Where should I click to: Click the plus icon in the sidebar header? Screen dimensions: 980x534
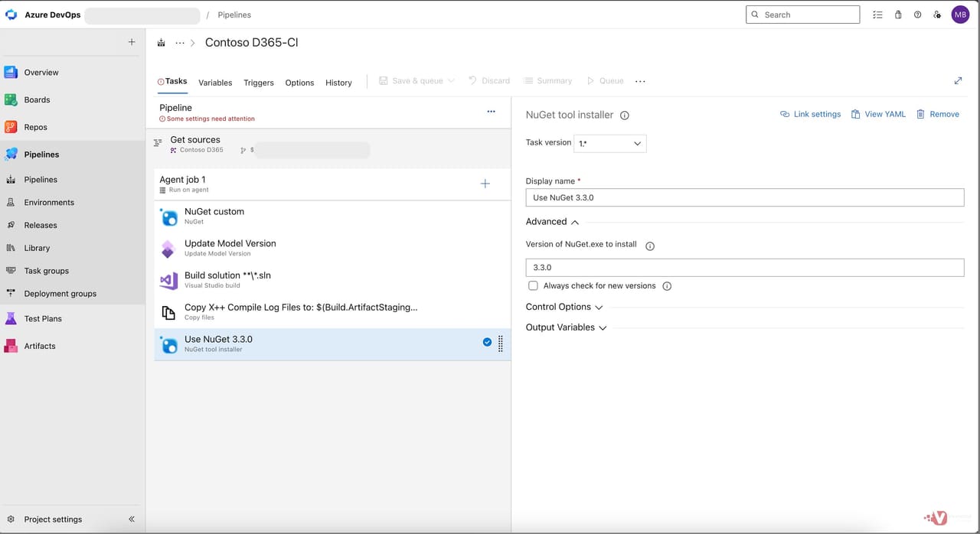point(132,42)
